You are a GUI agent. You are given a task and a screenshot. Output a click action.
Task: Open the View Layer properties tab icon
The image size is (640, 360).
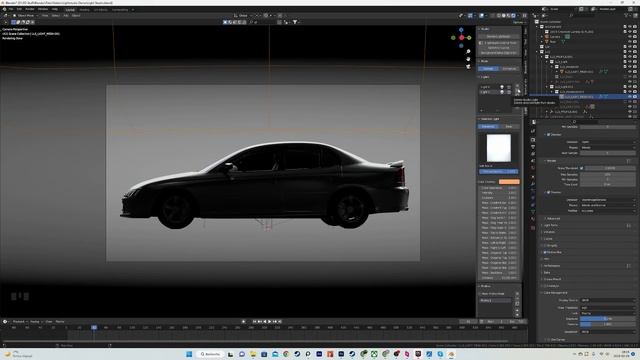click(533, 154)
